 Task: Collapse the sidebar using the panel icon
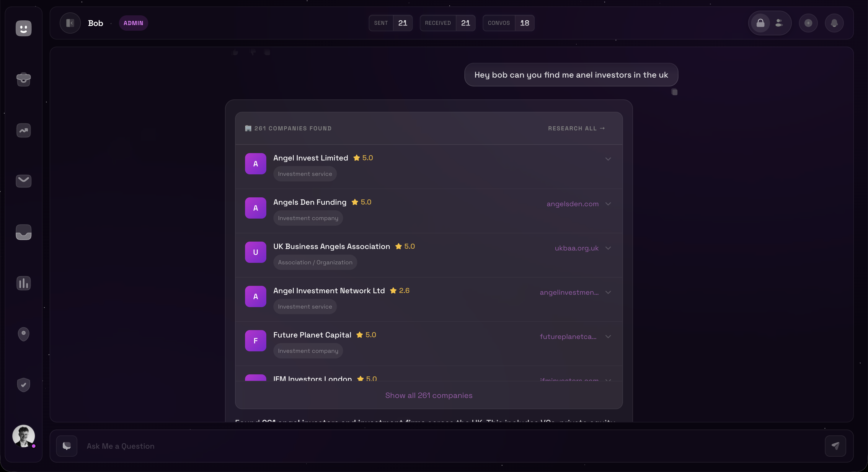click(70, 23)
